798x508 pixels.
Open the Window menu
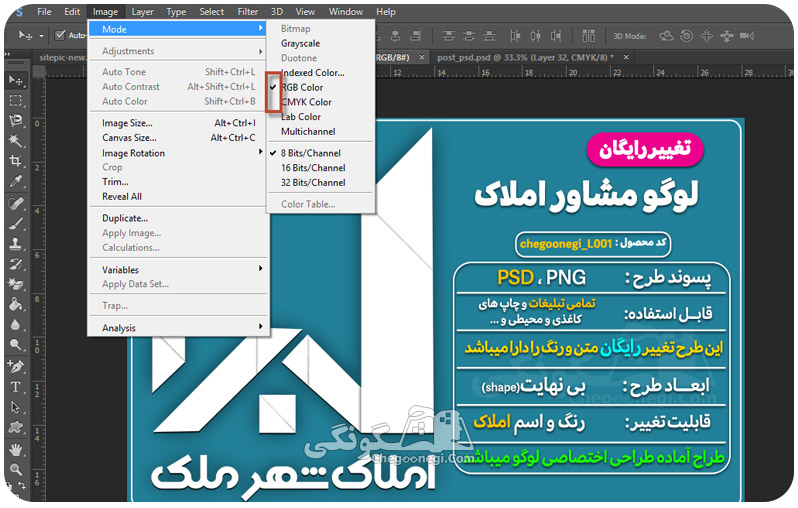346,11
